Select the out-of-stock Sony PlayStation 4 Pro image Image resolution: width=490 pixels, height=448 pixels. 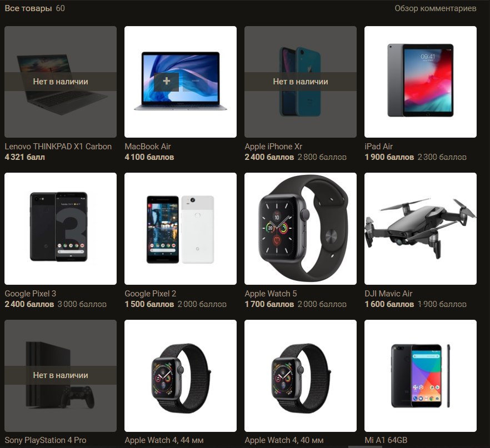click(x=61, y=376)
